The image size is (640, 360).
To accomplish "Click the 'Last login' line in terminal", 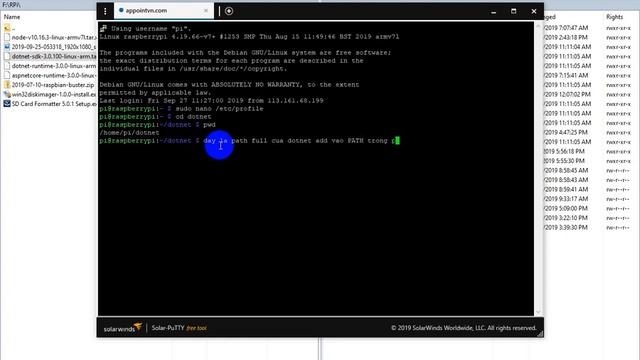I will pos(211,100).
